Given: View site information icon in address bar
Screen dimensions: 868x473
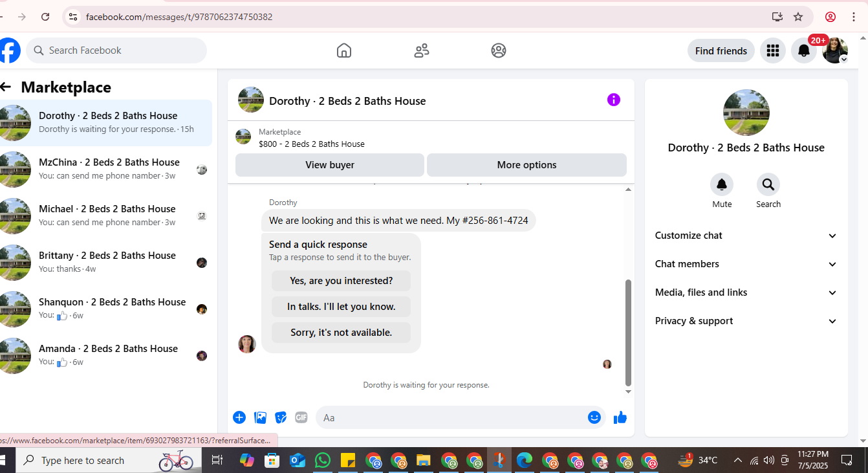Looking at the screenshot, I should pyautogui.click(x=73, y=17).
